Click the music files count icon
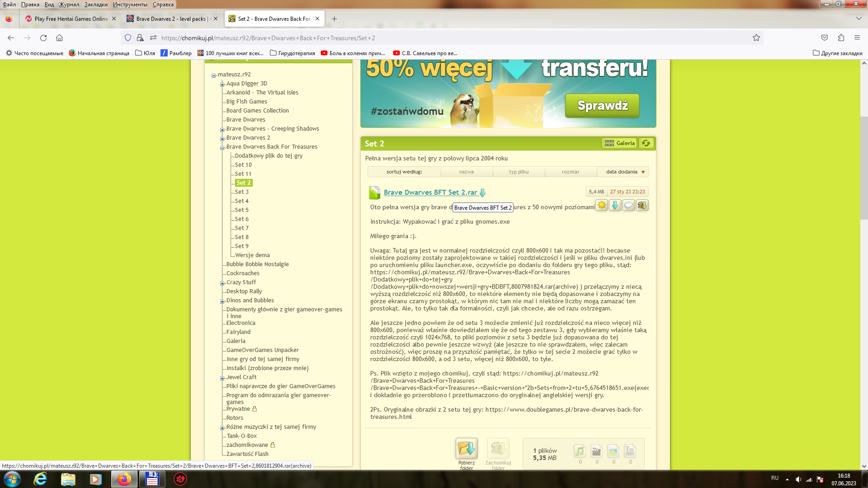This screenshot has width=868, height=488. click(580, 451)
